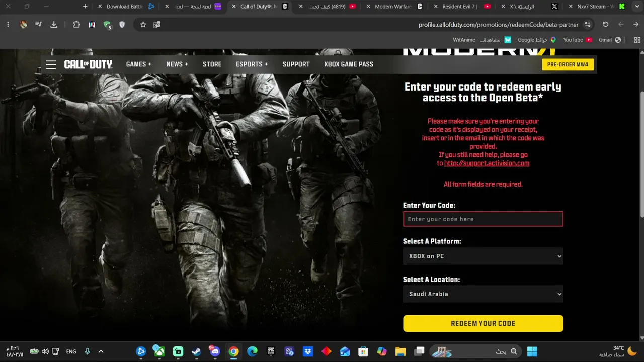
Task: Click the address bar URL
Action: 499,25
